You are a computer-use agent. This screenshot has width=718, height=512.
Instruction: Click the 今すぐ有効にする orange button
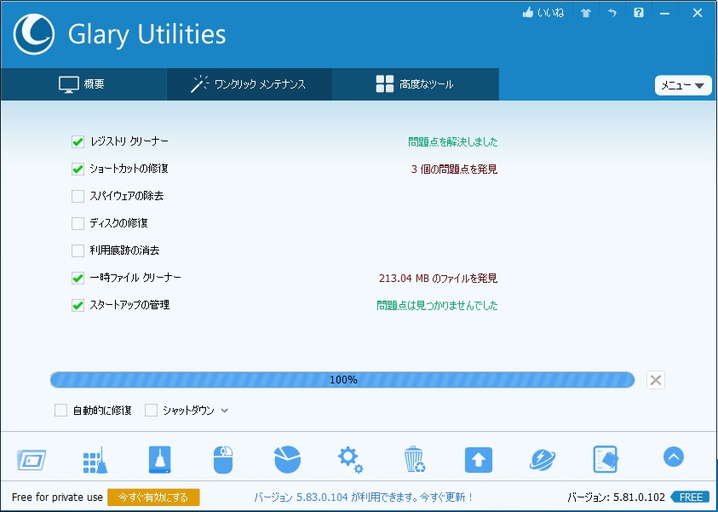(x=153, y=497)
